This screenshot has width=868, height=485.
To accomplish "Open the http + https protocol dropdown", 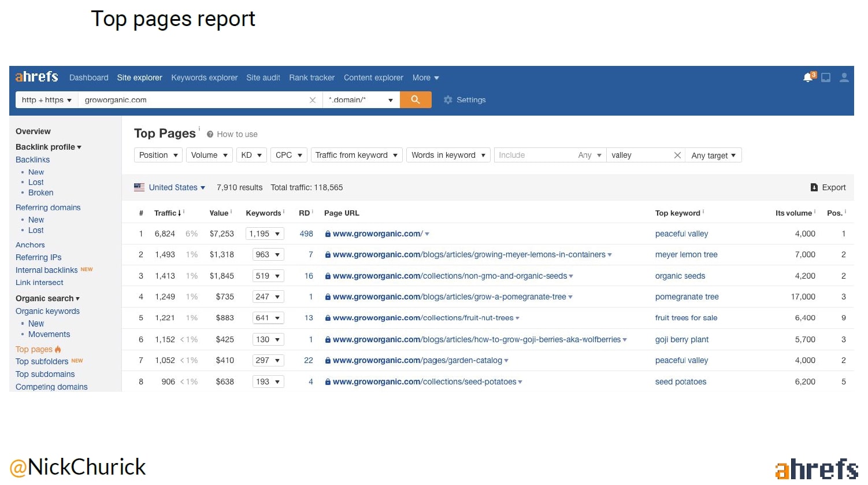I will point(46,100).
